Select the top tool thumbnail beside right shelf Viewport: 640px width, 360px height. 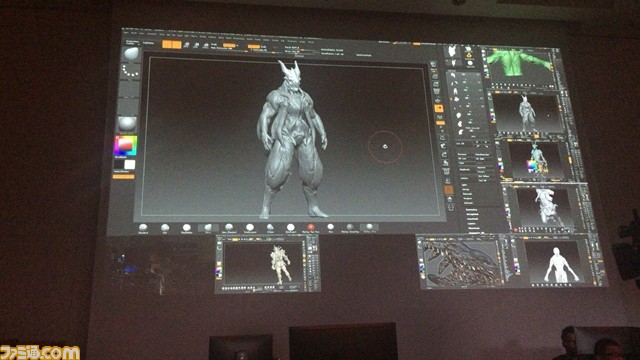(x=452, y=52)
